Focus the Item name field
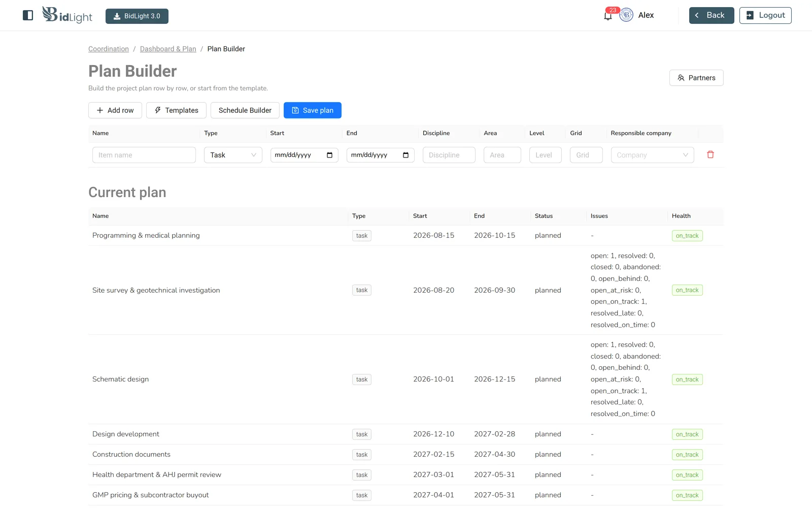Viewport: 812px width, 508px height. 144,155
